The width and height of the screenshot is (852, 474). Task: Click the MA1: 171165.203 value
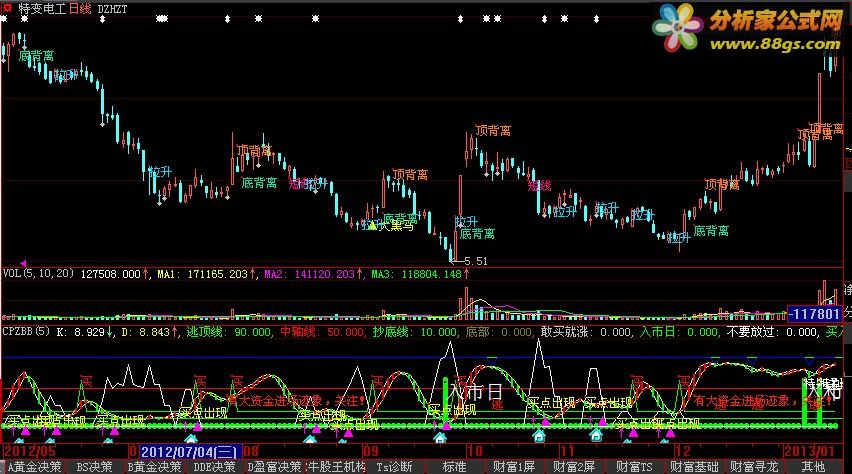pos(204,274)
